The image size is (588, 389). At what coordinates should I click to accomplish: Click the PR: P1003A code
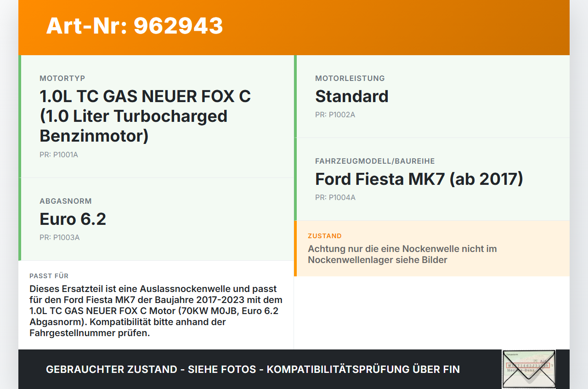[x=59, y=237]
